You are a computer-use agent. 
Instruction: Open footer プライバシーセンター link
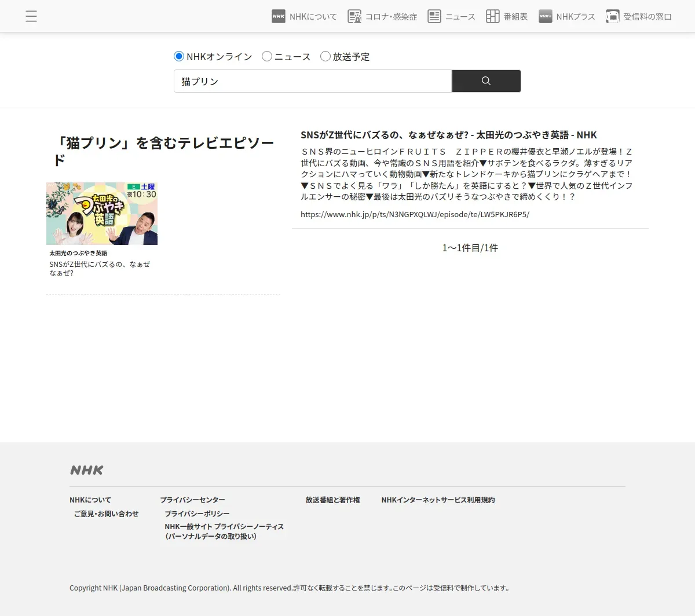coord(192,500)
